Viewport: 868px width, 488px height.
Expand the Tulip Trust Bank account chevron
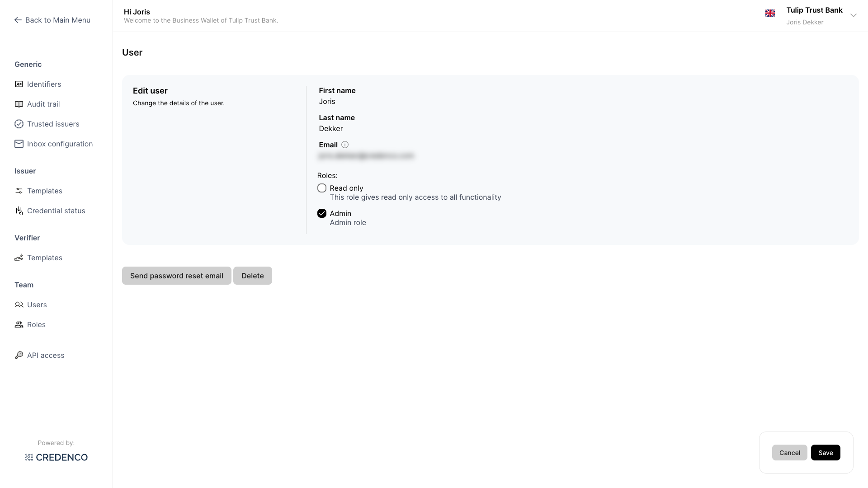[x=853, y=15]
